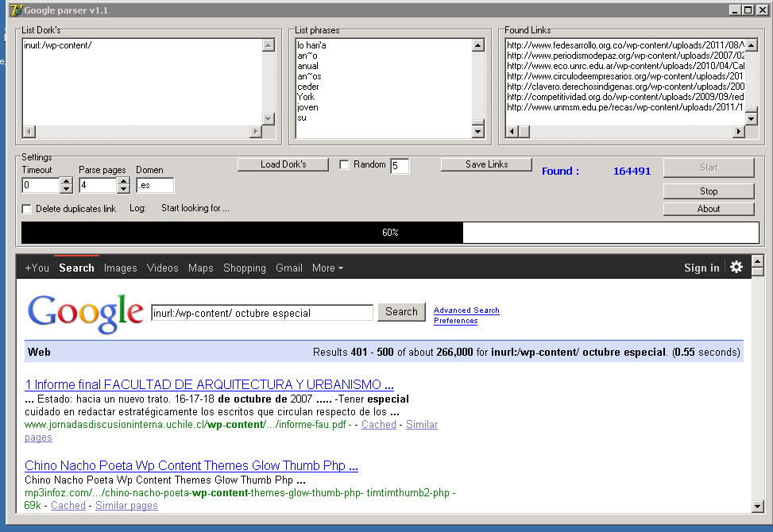Open Preferences link

pos(455,321)
